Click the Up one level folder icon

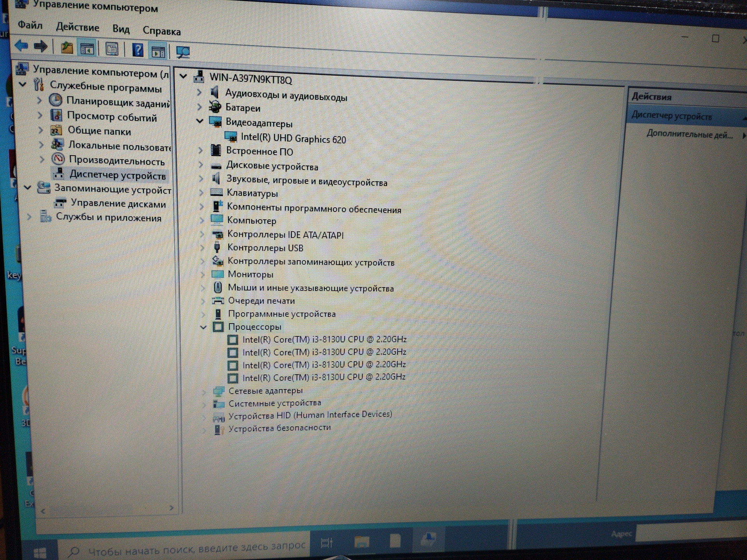pos(67,47)
